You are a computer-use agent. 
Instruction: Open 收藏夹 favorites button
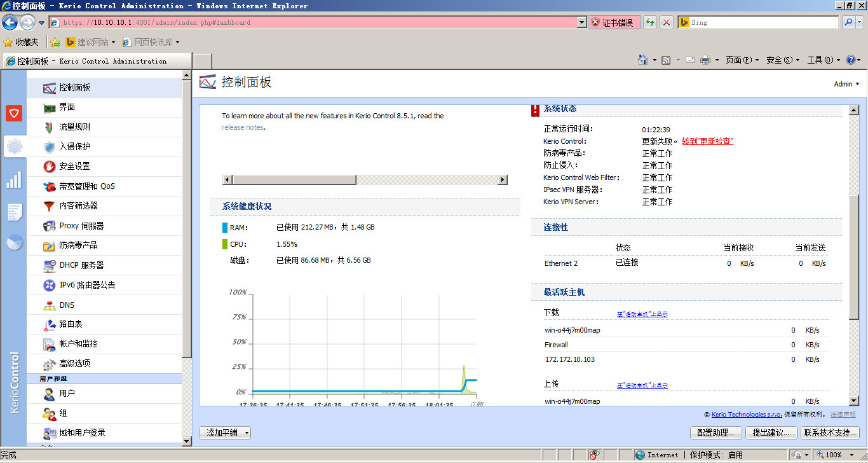coord(21,42)
